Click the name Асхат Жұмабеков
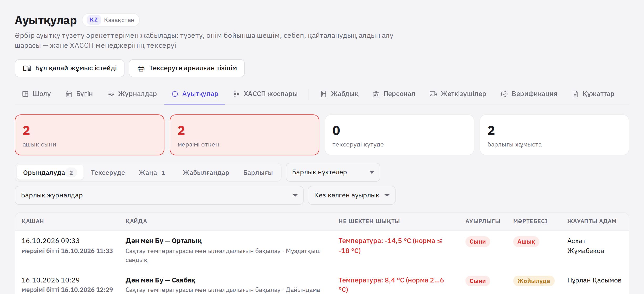Image resolution: width=644 pixels, height=294 pixels. (x=586, y=246)
